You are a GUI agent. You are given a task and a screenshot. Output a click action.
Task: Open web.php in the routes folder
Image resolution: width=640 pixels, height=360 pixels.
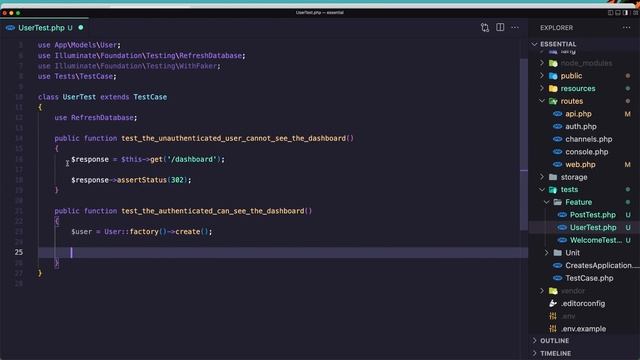click(580, 164)
